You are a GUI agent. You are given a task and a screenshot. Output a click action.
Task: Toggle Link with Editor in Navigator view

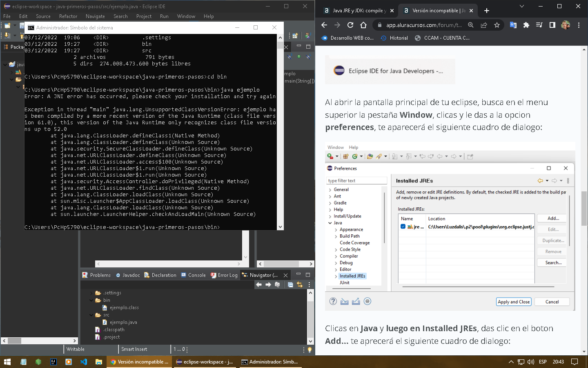[300, 285]
